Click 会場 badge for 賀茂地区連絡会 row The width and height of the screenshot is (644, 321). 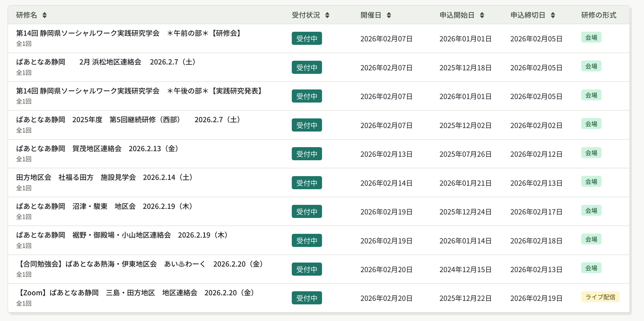pyautogui.click(x=591, y=153)
